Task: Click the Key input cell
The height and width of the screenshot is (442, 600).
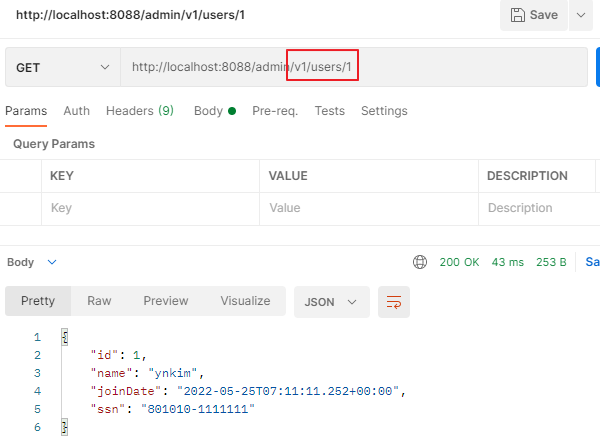Action: [x=150, y=209]
